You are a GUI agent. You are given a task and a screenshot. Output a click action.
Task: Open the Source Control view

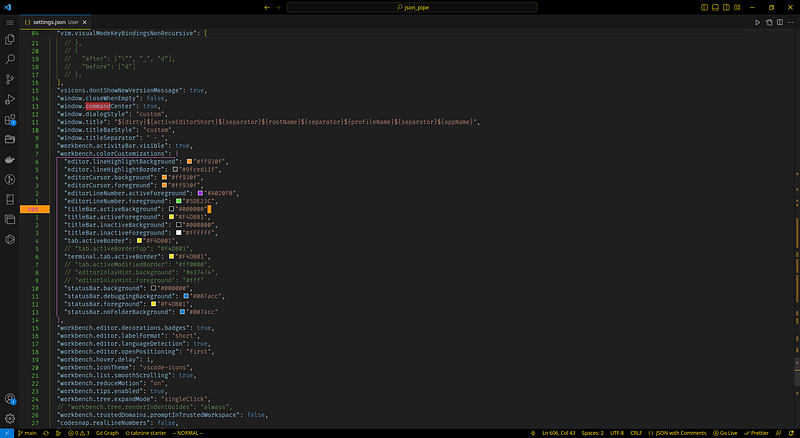pyautogui.click(x=10, y=79)
